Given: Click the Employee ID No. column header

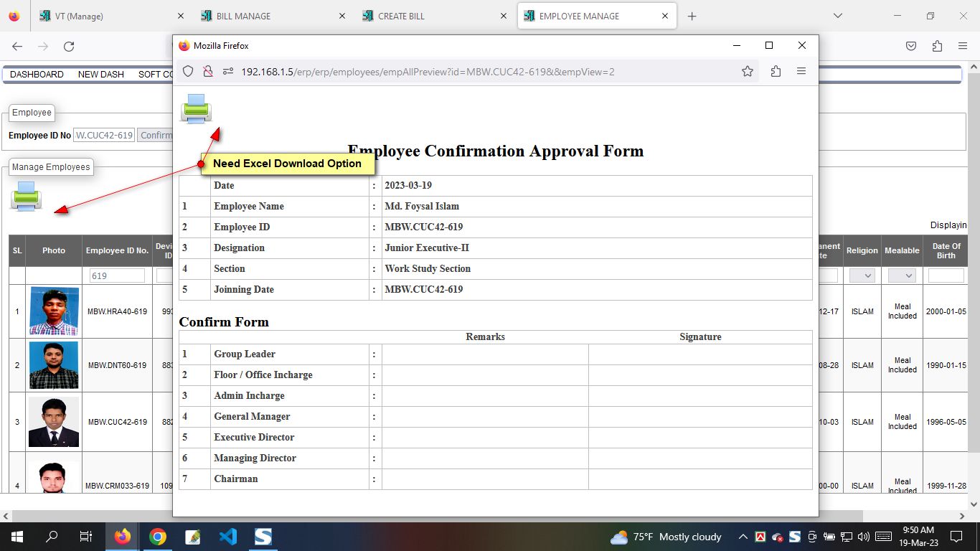Looking at the screenshot, I should [117, 250].
